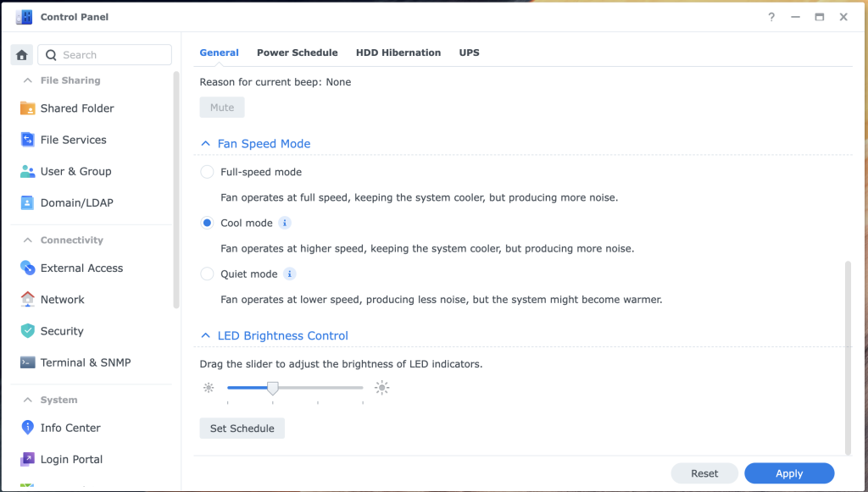Collapse the File Sharing sidebar group
This screenshot has width=868, height=492.
click(x=27, y=80)
